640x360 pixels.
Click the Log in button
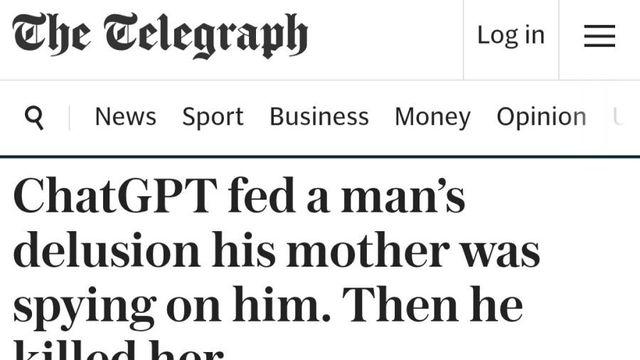pyautogui.click(x=511, y=35)
